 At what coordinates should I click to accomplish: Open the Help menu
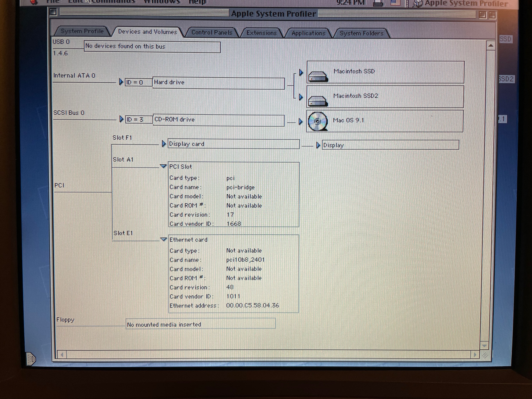point(197,2)
